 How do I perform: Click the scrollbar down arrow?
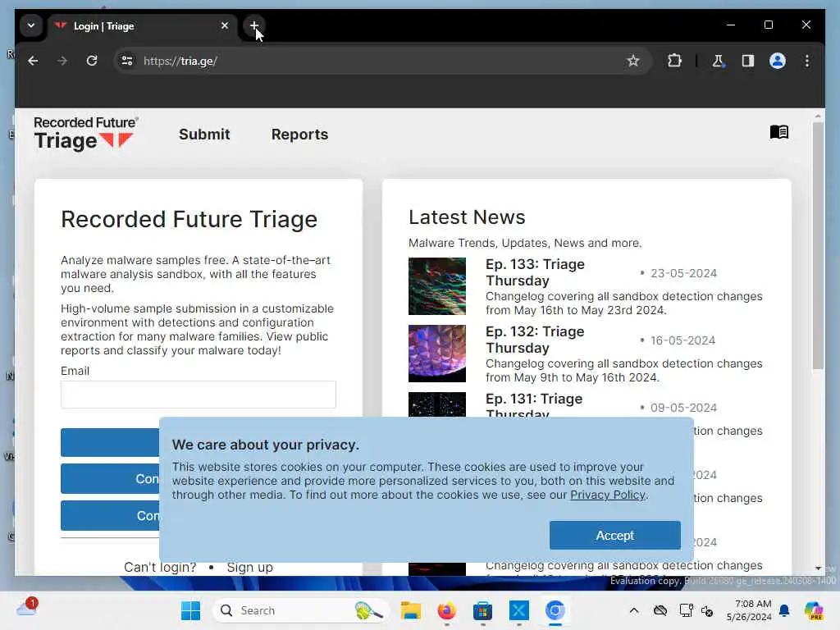click(818, 568)
